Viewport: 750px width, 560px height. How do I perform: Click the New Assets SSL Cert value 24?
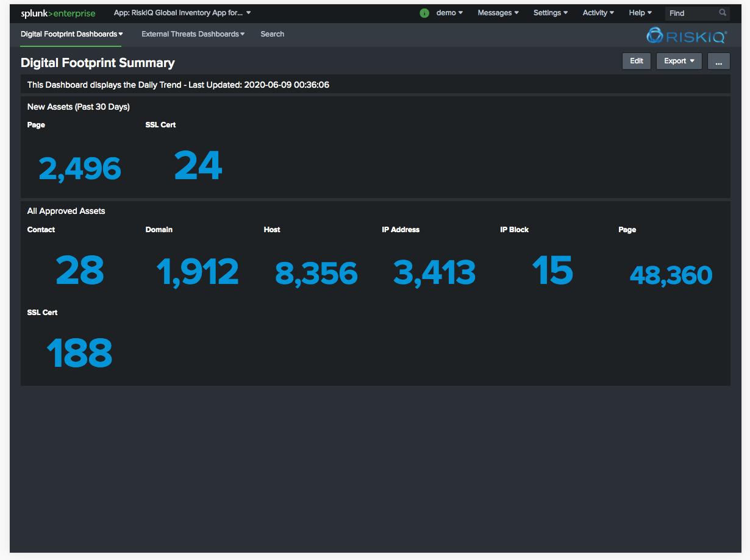click(198, 166)
